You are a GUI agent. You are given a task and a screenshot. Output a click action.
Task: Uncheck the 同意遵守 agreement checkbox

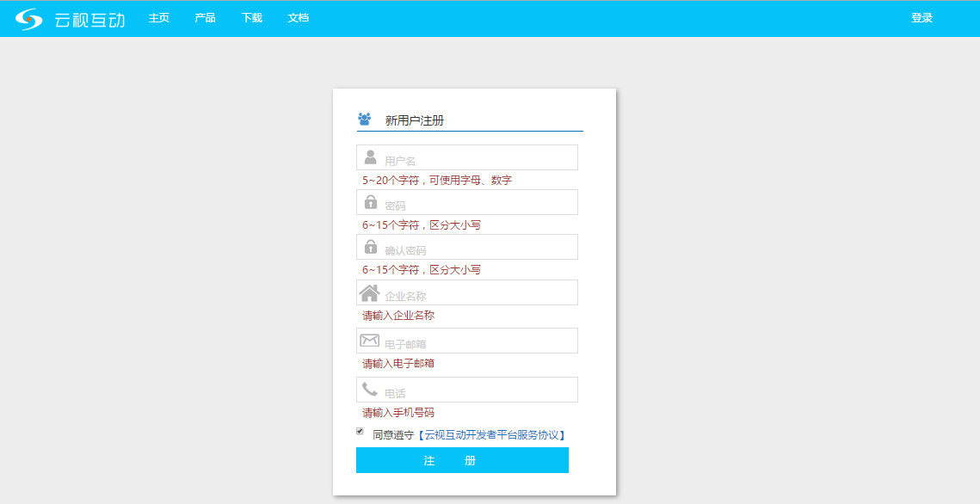(360, 431)
